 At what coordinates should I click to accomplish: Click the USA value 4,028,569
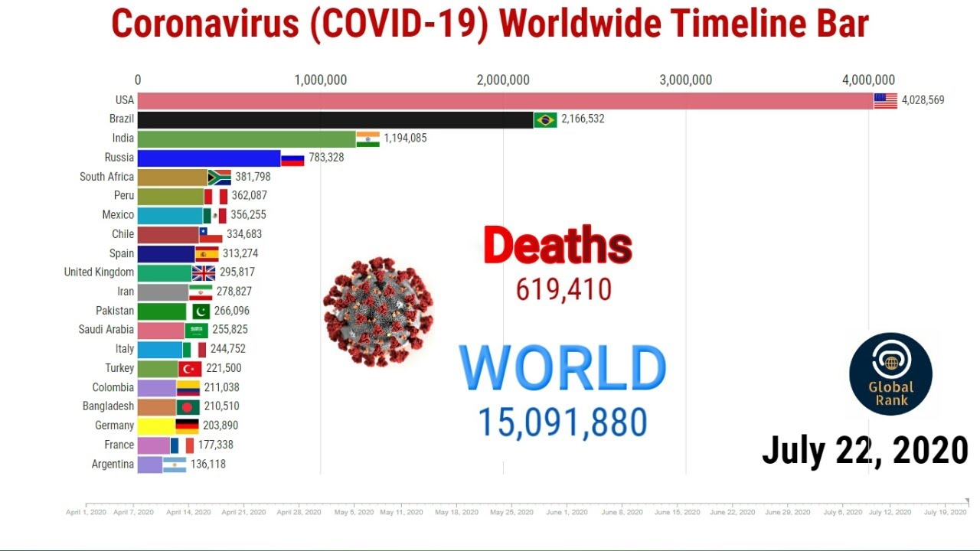click(x=923, y=100)
